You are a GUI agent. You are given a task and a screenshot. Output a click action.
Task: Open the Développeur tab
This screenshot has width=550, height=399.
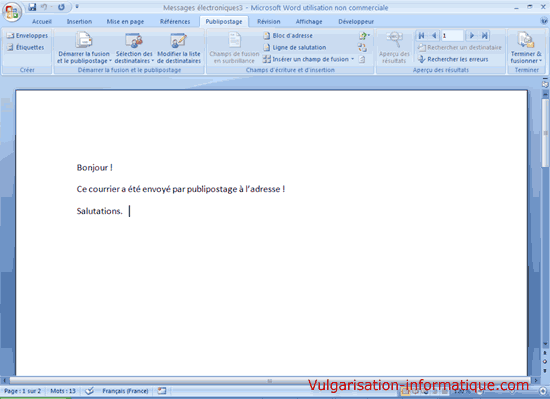pos(356,22)
